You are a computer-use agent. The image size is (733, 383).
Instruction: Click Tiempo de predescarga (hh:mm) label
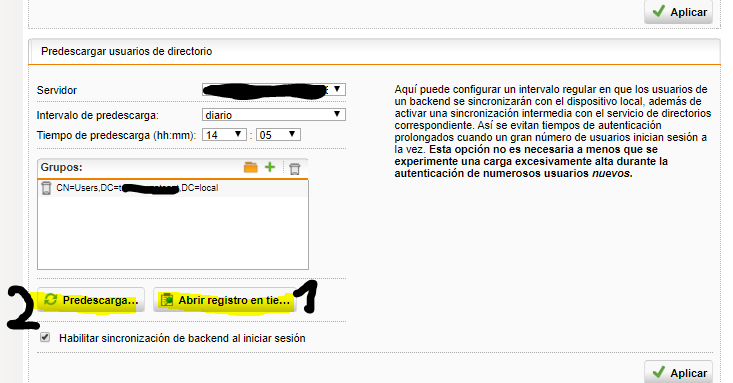click(x=116, y=136)
